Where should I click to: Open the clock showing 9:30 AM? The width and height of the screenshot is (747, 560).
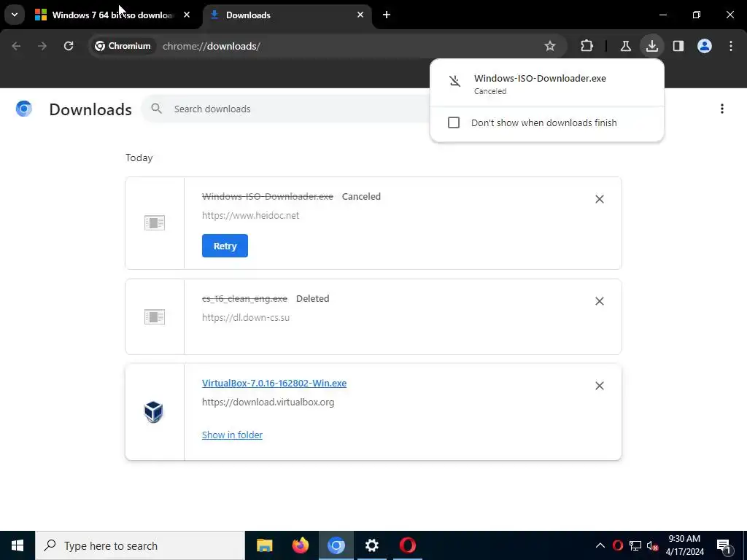[684, 545]
